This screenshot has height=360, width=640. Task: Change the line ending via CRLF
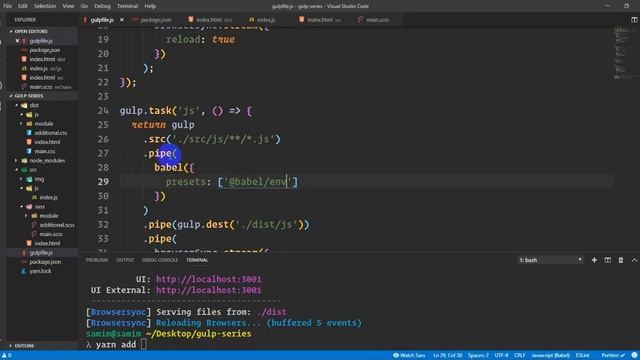[x=520, y=356]
